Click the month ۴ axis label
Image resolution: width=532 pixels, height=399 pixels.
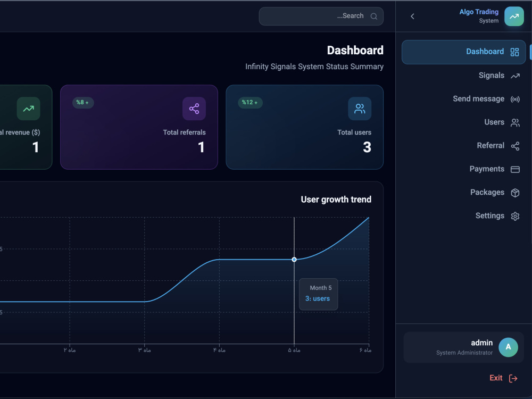point(219,350)
